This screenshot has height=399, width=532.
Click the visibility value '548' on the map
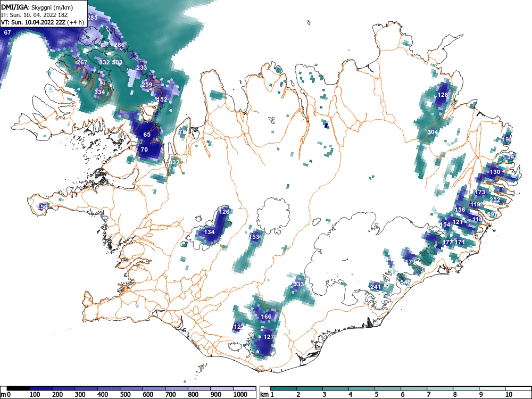pyautogui.click(x=405, y=282)
